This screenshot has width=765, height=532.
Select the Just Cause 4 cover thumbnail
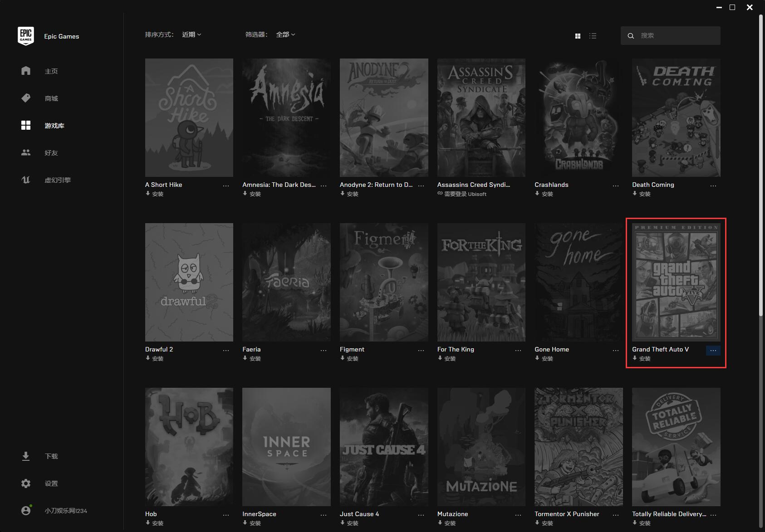pos(384,447)
